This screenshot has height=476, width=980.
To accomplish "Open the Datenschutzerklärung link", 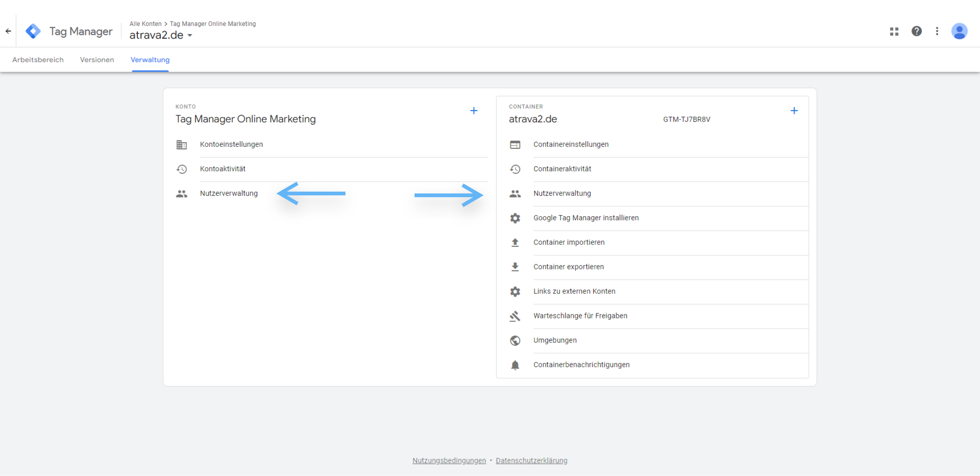I will click(531, 460).
